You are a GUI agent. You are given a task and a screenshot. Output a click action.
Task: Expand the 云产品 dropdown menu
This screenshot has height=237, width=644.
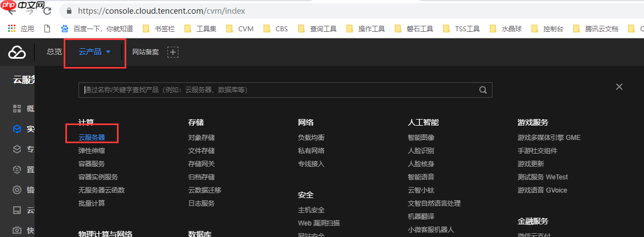point(94,52)
